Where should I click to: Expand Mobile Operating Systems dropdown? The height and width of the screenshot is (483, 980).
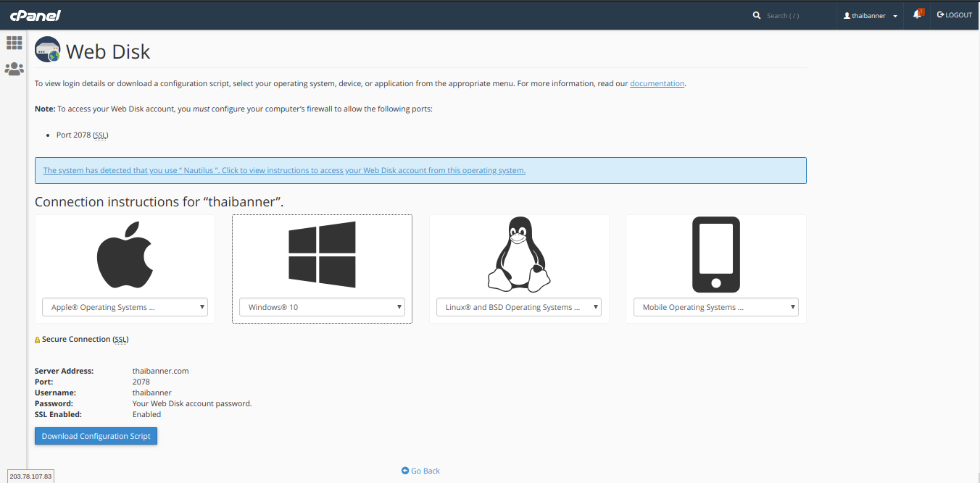[715, 307]
